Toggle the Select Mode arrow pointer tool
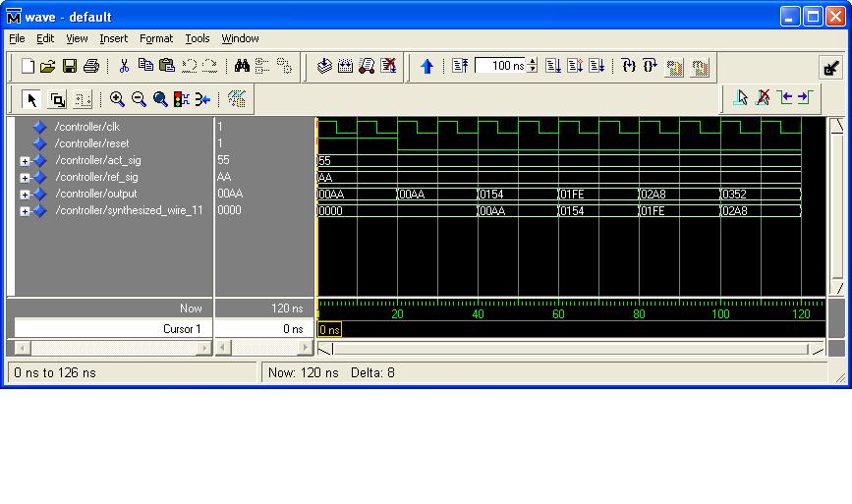The width and height of the screenshot is (852, 504). 31,99
